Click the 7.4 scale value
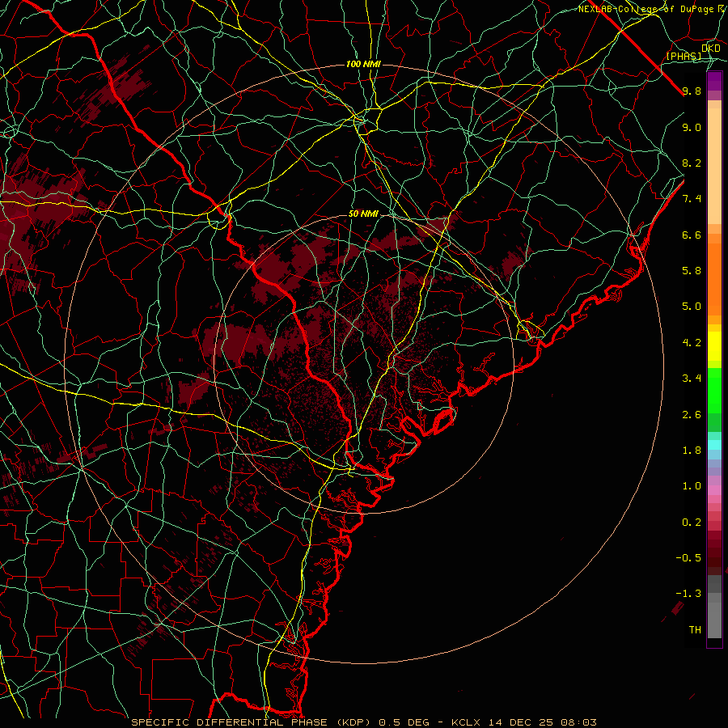728x728 pixels. point(692,199)
